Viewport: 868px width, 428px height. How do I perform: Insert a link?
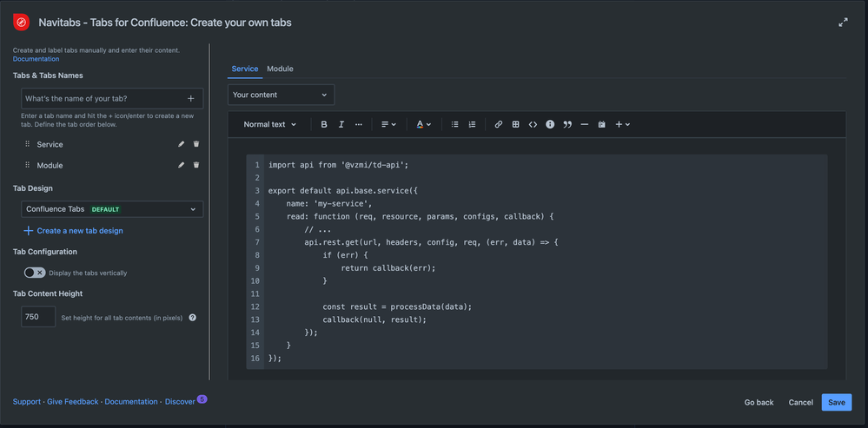click(498, 124)
